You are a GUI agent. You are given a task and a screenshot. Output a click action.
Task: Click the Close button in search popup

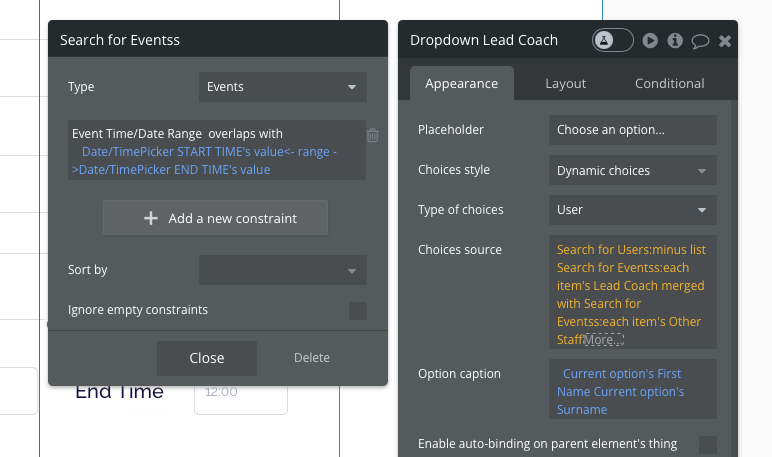[x=207, y=358]
